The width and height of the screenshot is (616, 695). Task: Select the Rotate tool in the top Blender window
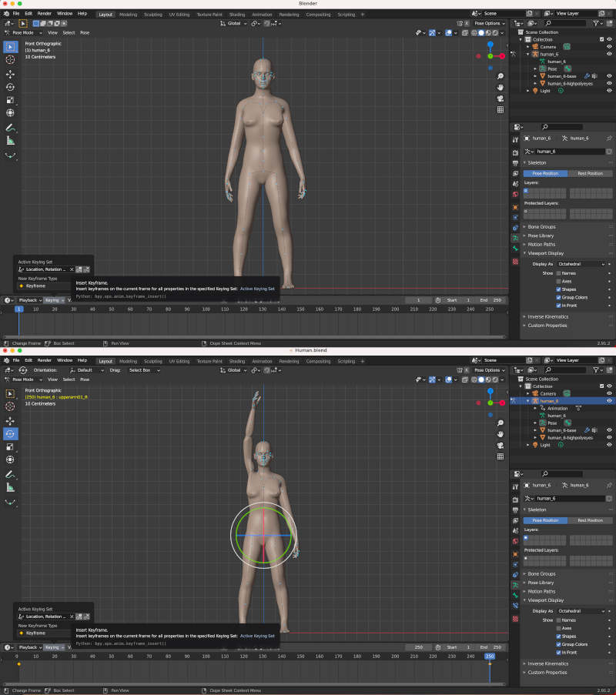click(x=10, y=87)
